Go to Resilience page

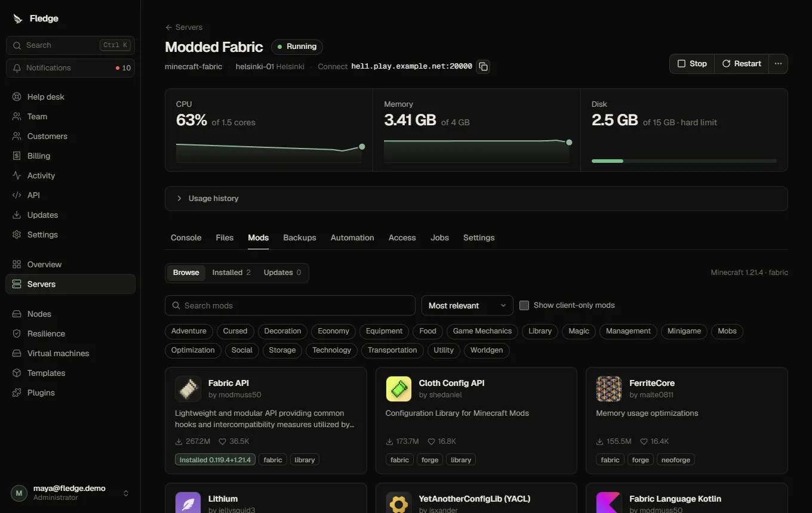pyautogui.click(x=70, y=333)
